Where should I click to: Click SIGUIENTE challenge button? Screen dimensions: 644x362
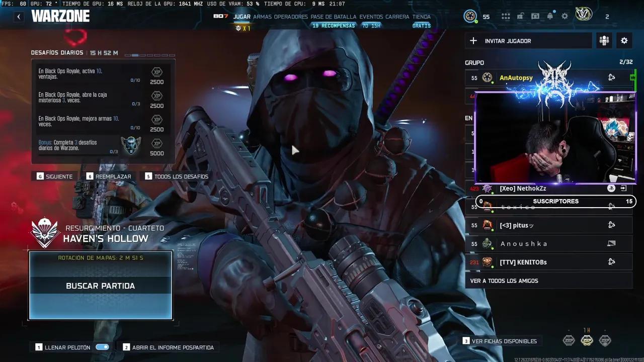click(55, 176)
